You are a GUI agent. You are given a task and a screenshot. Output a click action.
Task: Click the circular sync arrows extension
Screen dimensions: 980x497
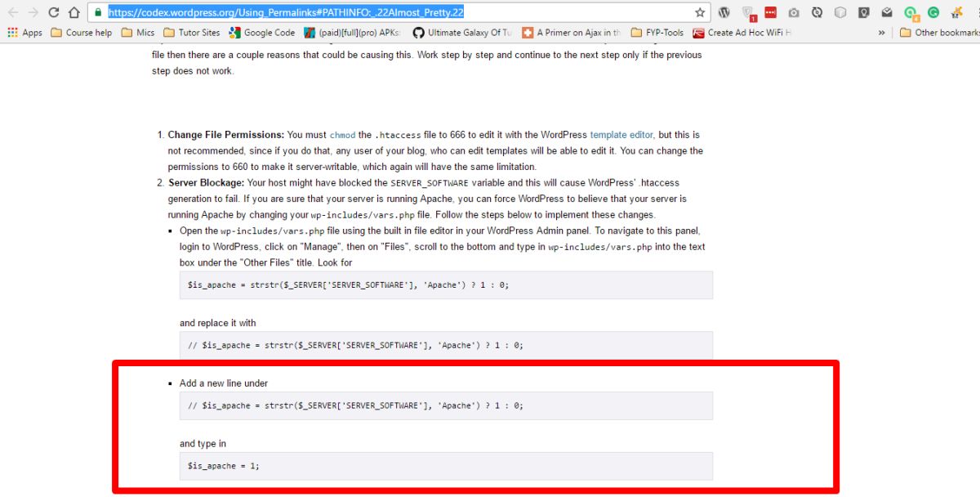point(817,12)
